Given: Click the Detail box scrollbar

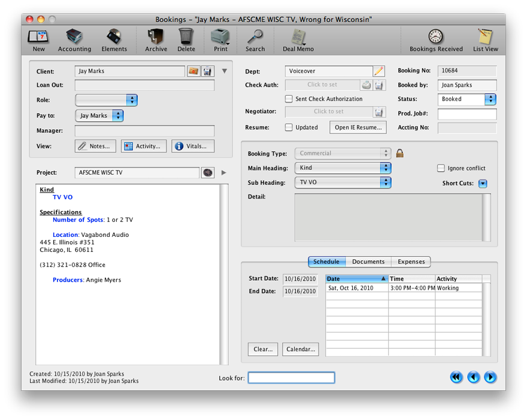Looking at the screenshot, I should click(x=486, y=218).
